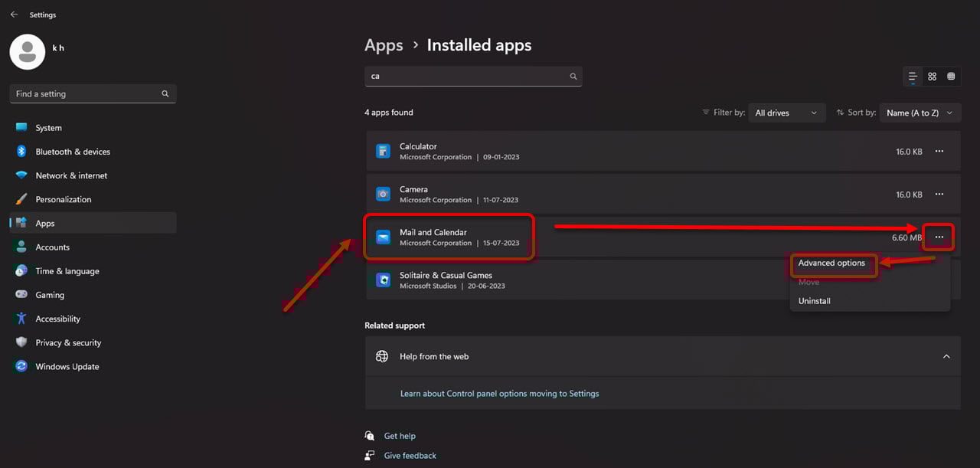Collapse the Help from the web section
The image size is (980, 468).
pyautogui.click(x=946, y=357)
